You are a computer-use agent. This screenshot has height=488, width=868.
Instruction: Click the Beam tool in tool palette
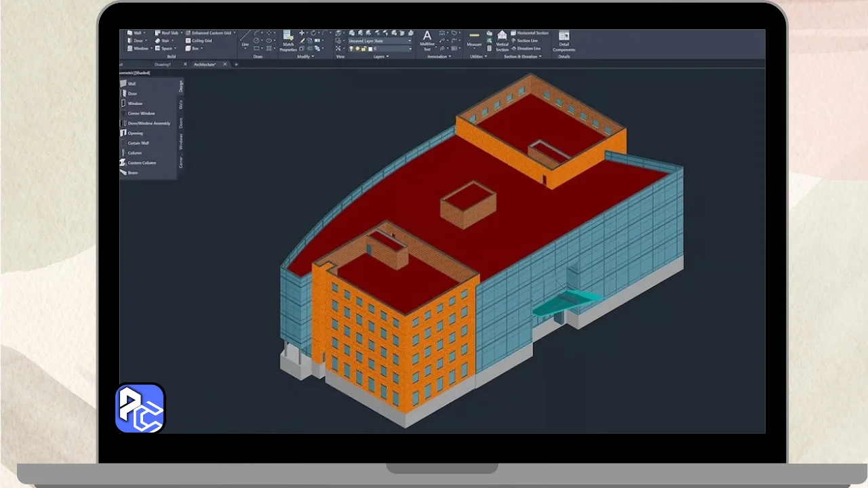pyautogui.click(x=132, y=173)
